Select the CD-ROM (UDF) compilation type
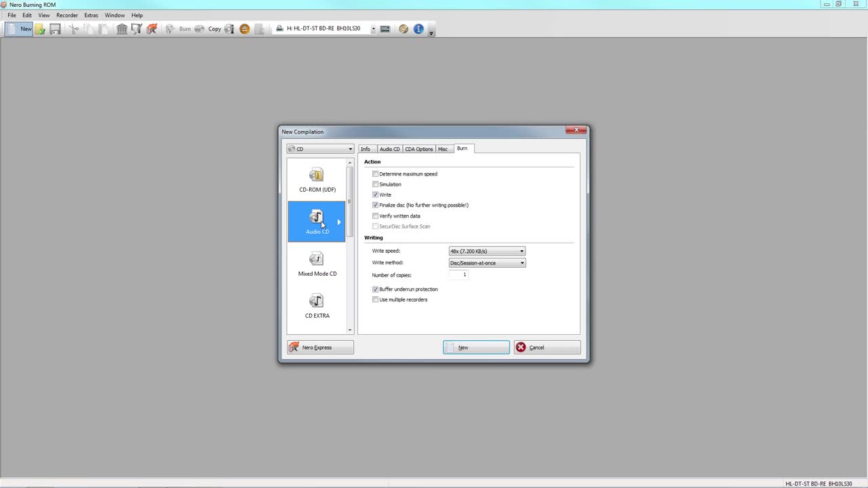The width and height of the screenshot is (868, 488). click(317, 180)
